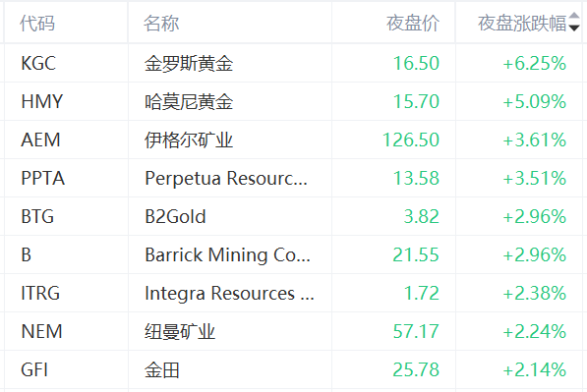The height and width of the screenshot is (392, 587).
Task: Open 金罗斯黄金 stock name
Action: (189, 63)
